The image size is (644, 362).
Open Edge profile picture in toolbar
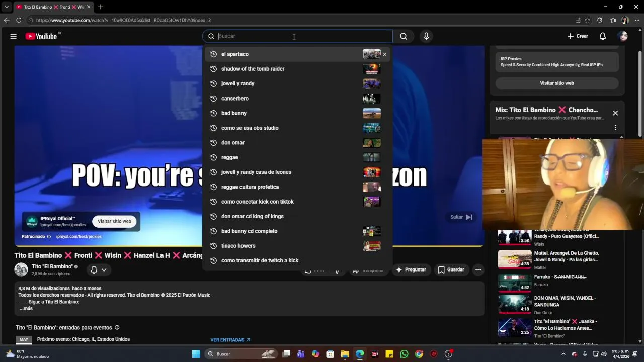pyautogui.click(x=625, y=20)
